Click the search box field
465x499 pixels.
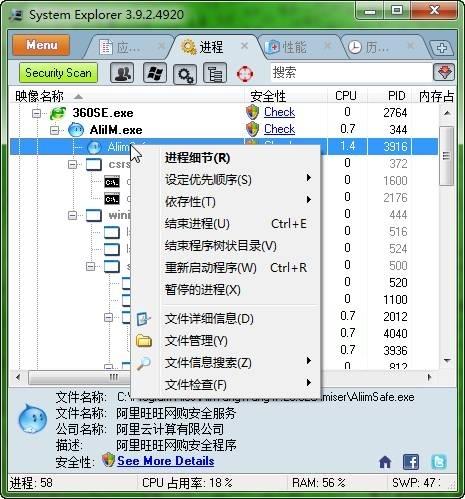click(x=351, y=72)
